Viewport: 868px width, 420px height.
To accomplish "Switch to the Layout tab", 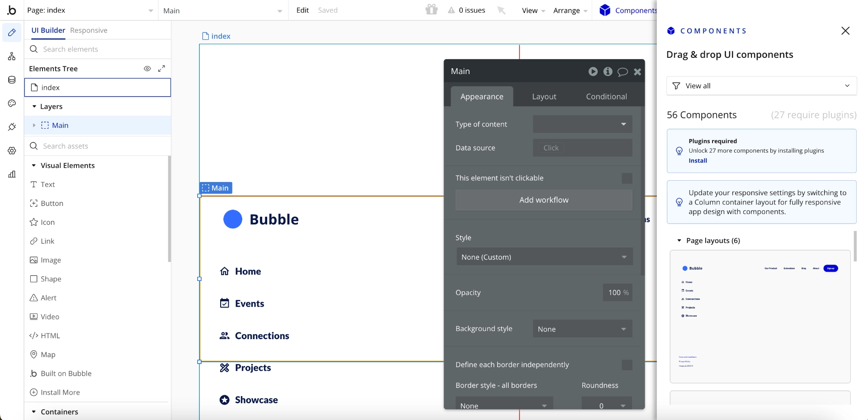I will [544, 97].
